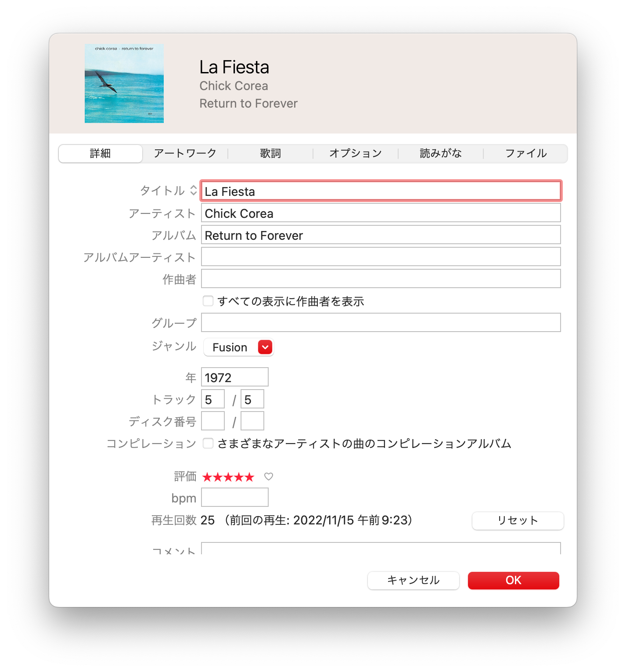Set rating using the fifth star
This screenshot has width=626, height=672.
coord(249,477)
